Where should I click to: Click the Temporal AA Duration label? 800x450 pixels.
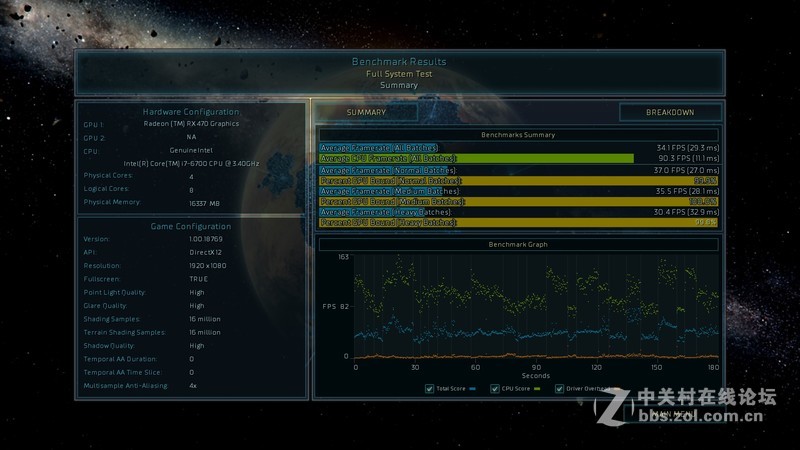point(120,359)
